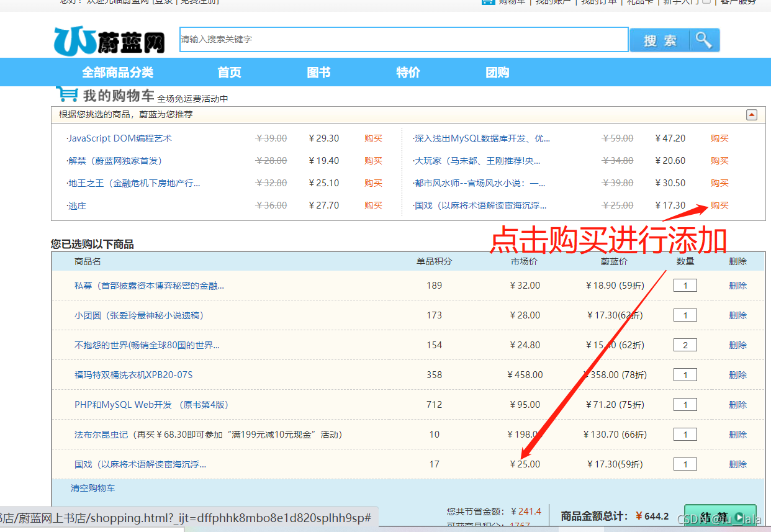Open the 全部商品分类 menu
Image resolution: width=771 pixels, height=532 pixels.
click(117, 73)
